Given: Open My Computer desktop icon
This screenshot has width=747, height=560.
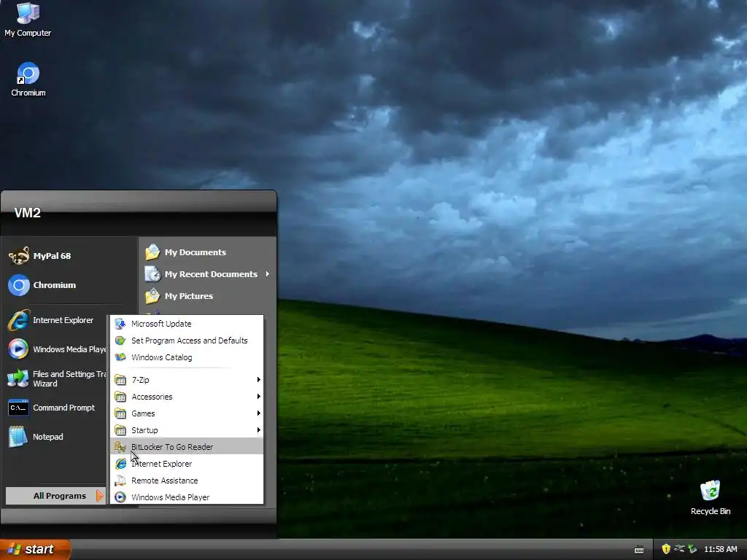Looking at the screenshot, I should click(x=28, y=20).
